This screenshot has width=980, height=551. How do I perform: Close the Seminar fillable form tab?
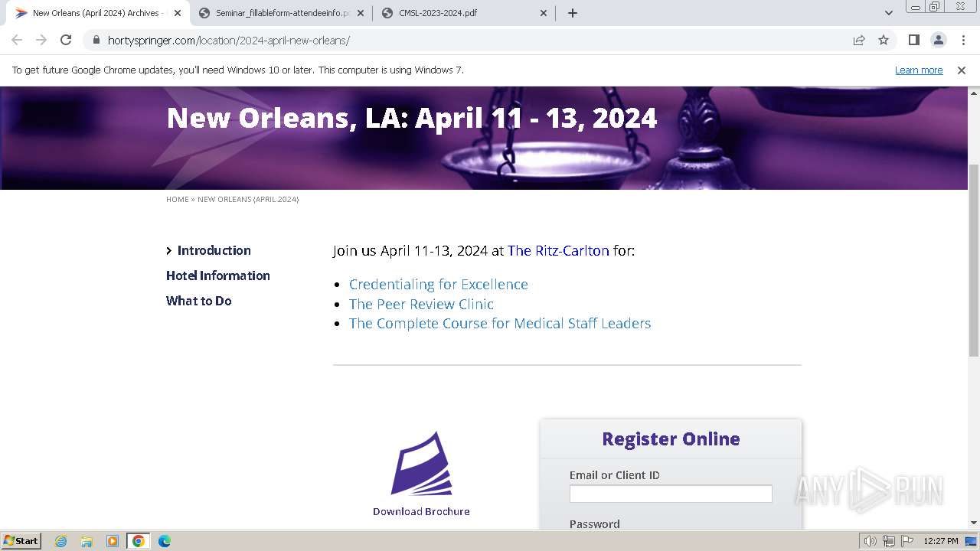(361, 13)
